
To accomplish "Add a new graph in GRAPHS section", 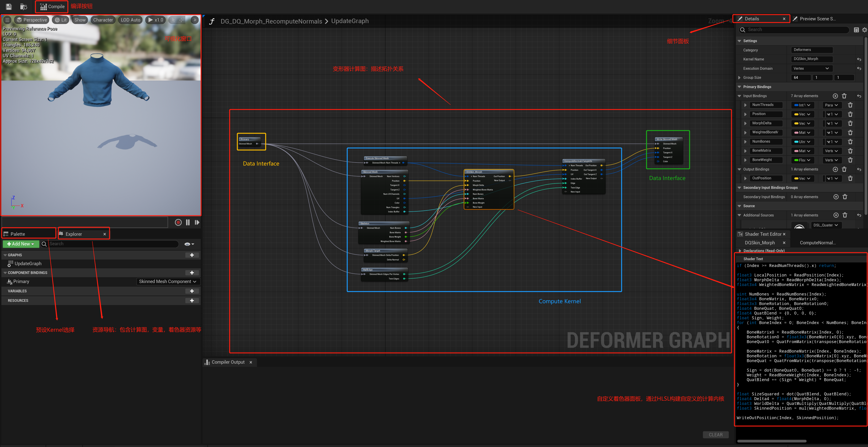I will click(x=192, y=255).
